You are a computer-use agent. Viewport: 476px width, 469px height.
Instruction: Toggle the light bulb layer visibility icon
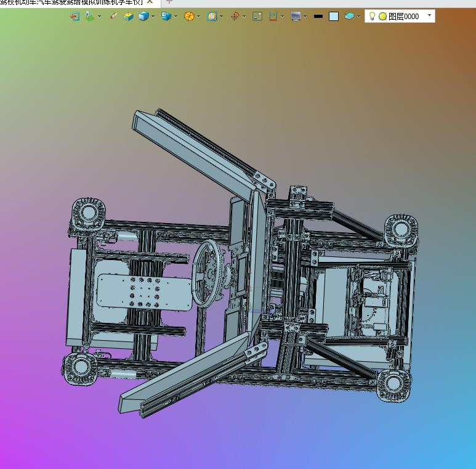372,16
